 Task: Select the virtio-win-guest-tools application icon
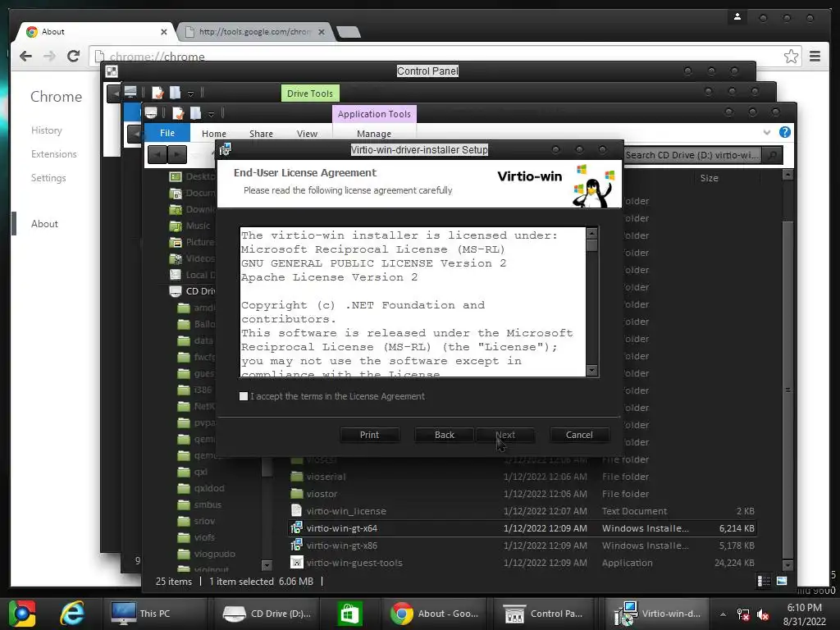(x=296, y=563)
